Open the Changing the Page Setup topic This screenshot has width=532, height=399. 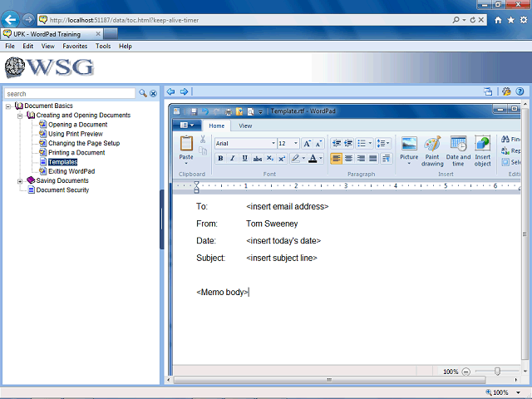[84, 143]
